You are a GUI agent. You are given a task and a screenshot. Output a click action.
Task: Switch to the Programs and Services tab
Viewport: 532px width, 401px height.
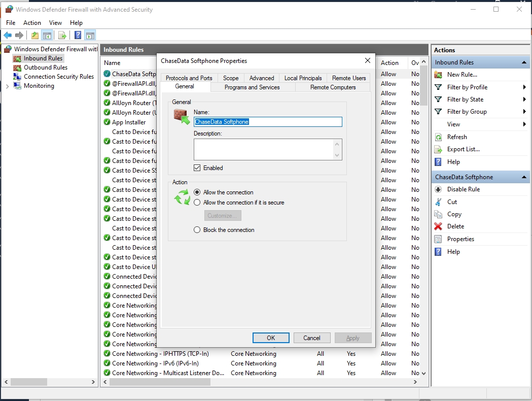pyautogui.click(x=252, y=87)
